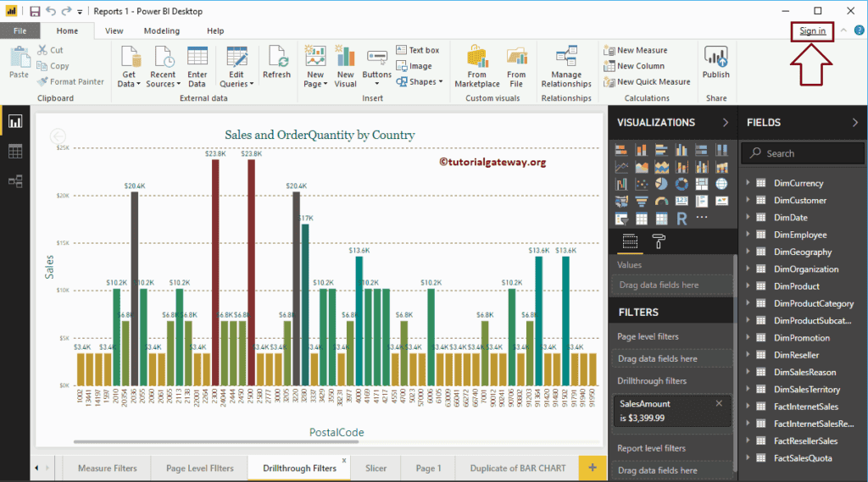Expand the FactInternetSales table
868x482 pixels.
click(748, 407)
